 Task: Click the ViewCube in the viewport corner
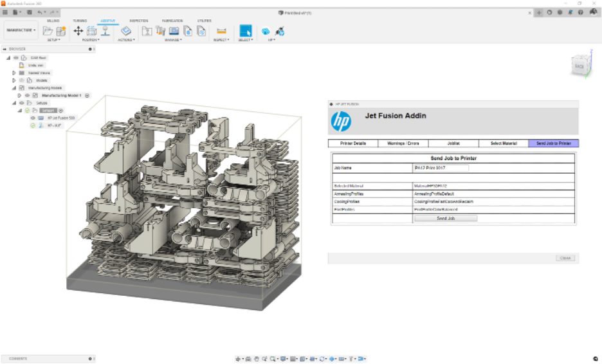pos(579,66)
